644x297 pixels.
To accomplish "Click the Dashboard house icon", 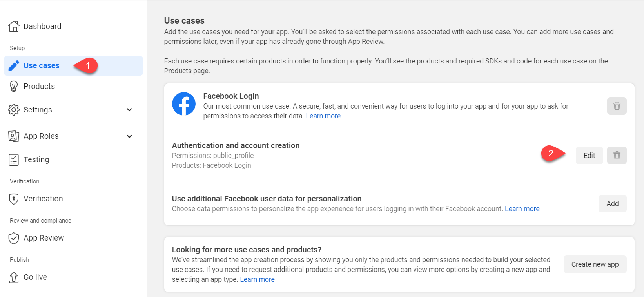I will tap(14, 26).
